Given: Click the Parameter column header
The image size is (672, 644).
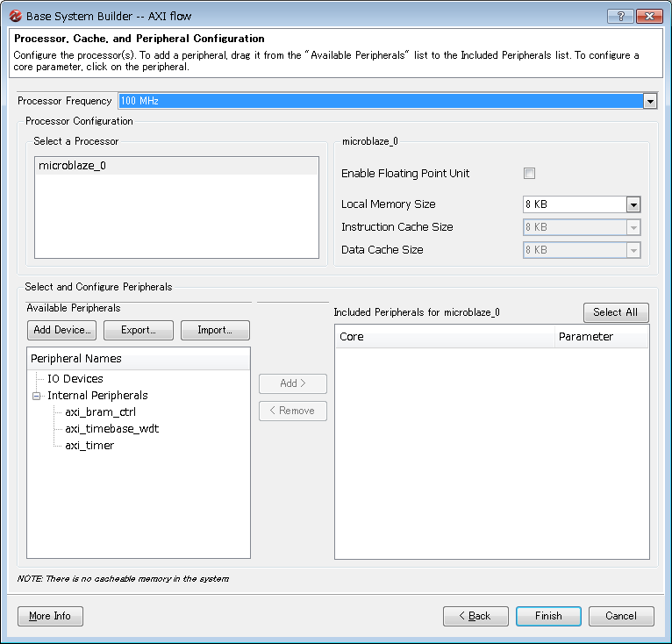Looking at the screenshot, I should click(x=601, y=337).
